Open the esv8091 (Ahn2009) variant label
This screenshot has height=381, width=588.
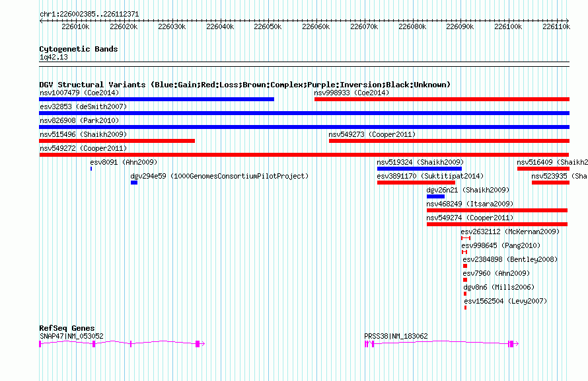click(124, 162)
